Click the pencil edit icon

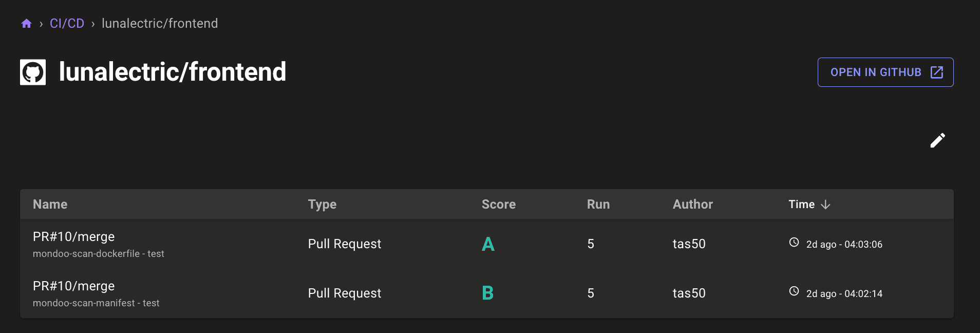938,140
